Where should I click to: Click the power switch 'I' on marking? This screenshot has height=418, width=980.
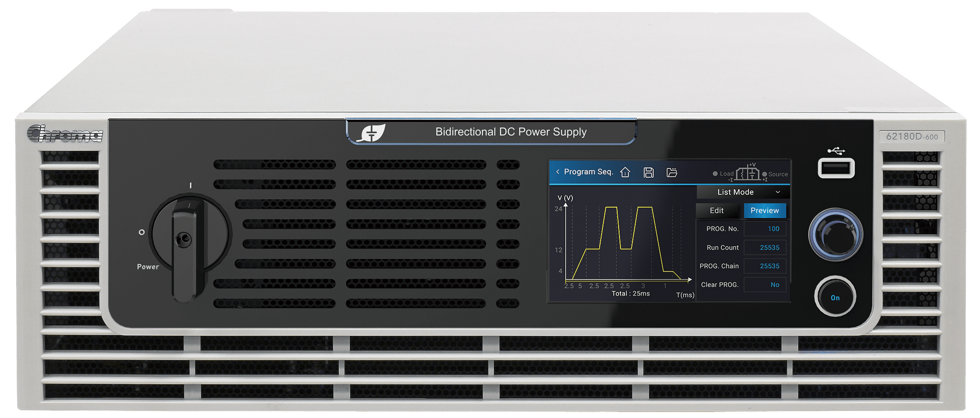click(x=191, y=185)
